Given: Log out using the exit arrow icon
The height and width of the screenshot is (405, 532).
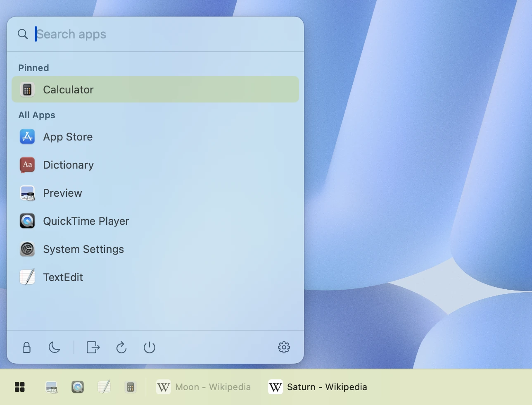Looking at the screenshot, I should click(93, 347).
